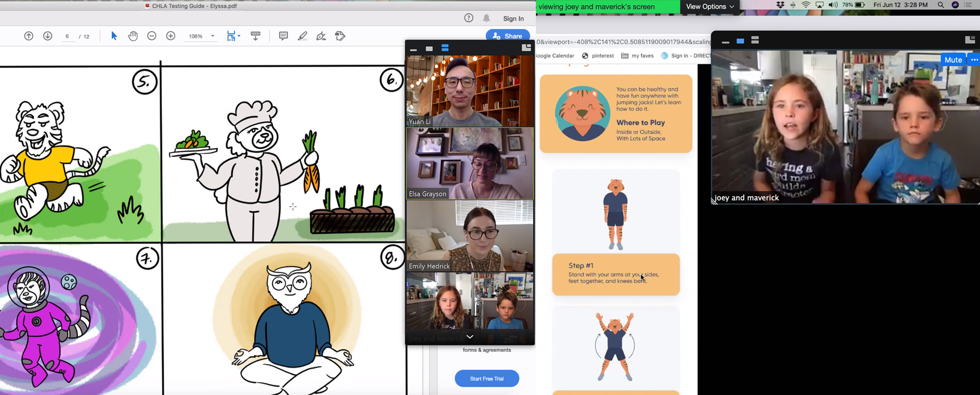This screenshot has height=395, width=980.
Task: Open the View Options dropdown
Action: point(710,7)
